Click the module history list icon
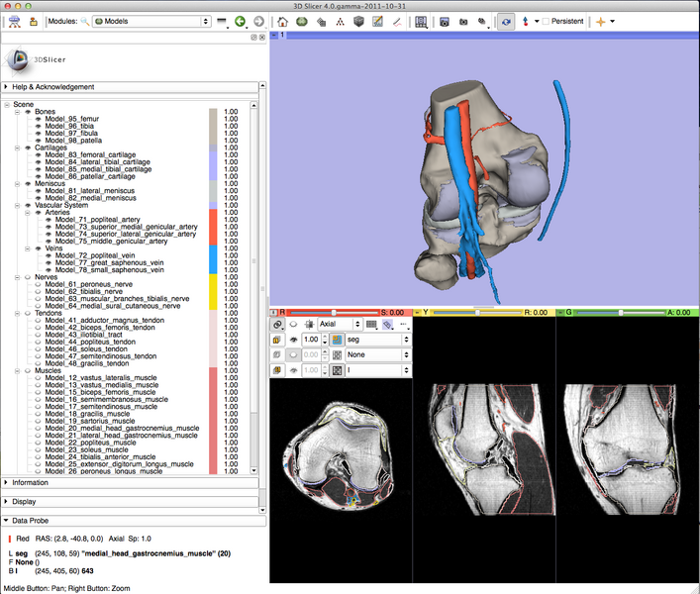Screen dimensions: 700x594 click(222, 21)
